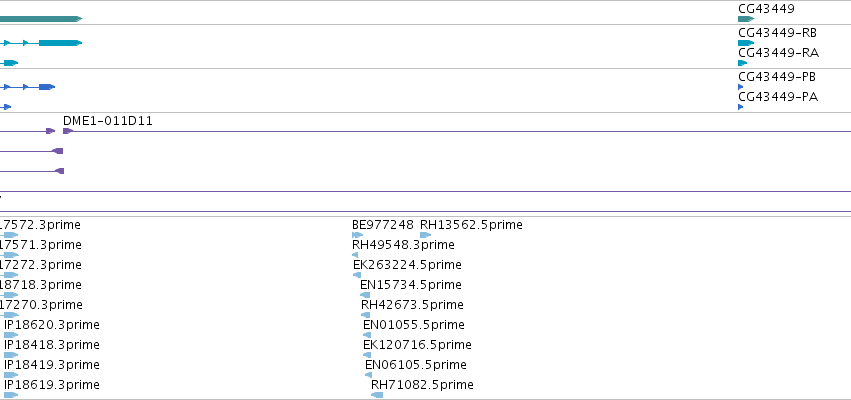
Task: Click the CG43449-PB protein arrowhead
Action: click(x=741, y=87)
